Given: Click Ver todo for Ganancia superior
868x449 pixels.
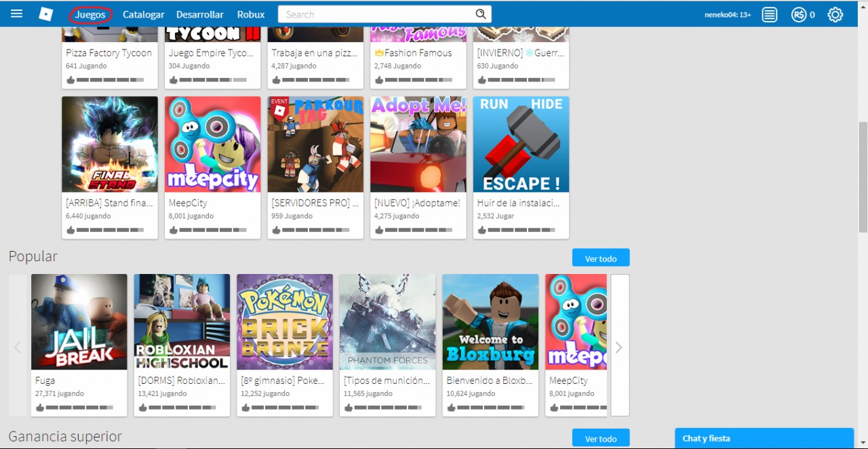Looking at the screenshot, I should (x=601, y=438).
